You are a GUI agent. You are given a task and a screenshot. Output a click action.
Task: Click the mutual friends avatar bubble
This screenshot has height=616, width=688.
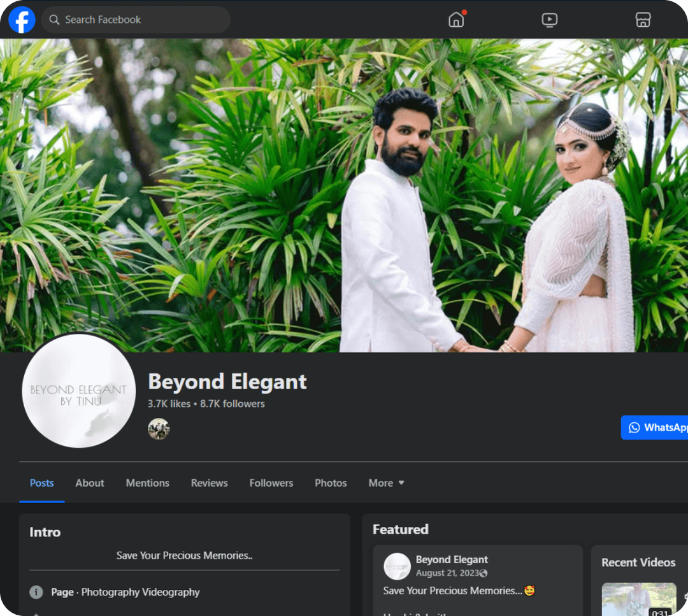pos(159,429)
